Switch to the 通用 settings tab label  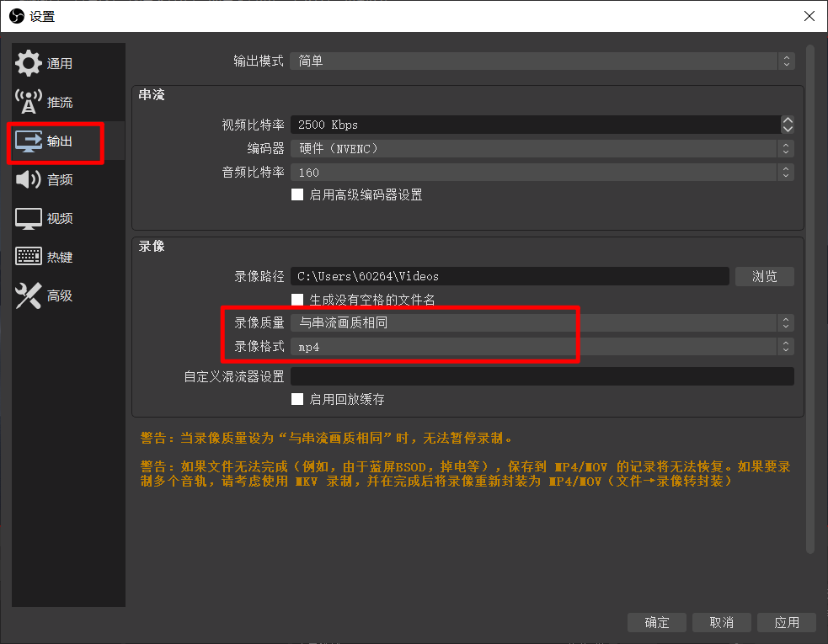pyautogui.click(x=60, y=64)
